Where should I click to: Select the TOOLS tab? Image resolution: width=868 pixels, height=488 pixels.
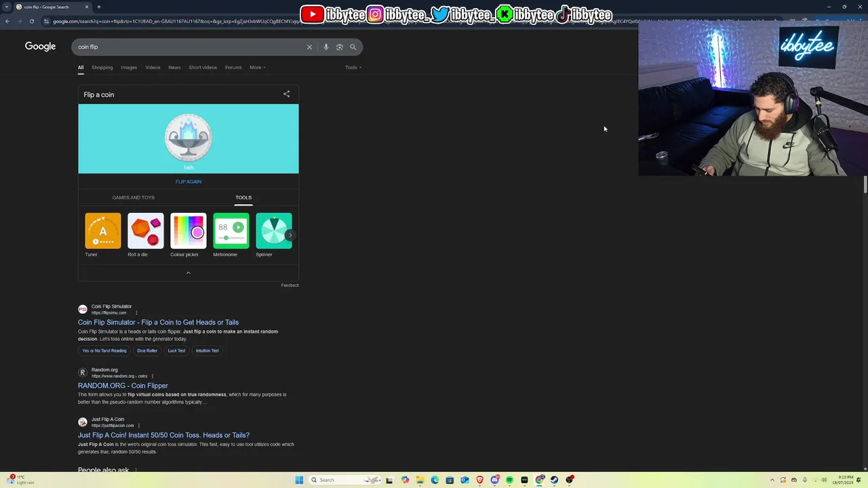243,197
